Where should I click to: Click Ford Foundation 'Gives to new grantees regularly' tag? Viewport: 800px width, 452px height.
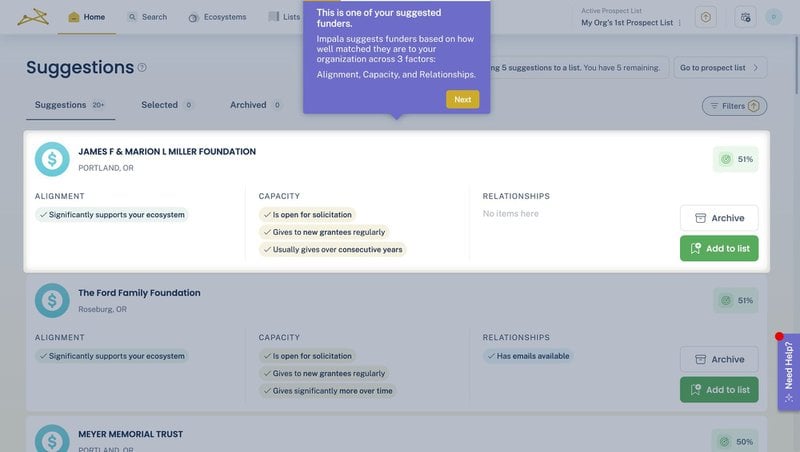324,373
